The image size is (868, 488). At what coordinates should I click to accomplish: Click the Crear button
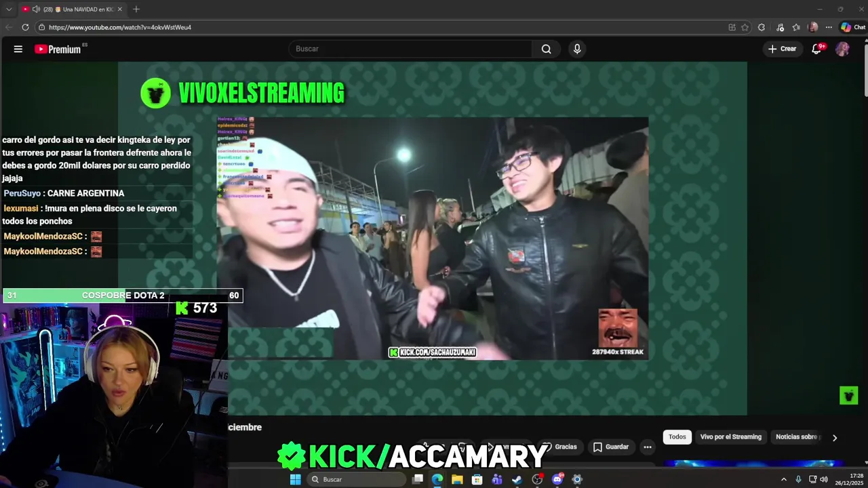pyautogui.click(x=782, y=49)
